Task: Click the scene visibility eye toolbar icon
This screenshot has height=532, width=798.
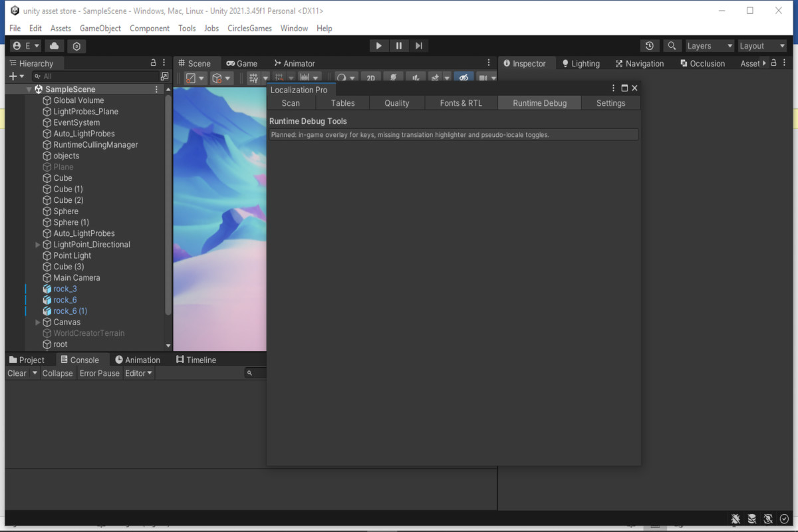Action: coord(464,77)
